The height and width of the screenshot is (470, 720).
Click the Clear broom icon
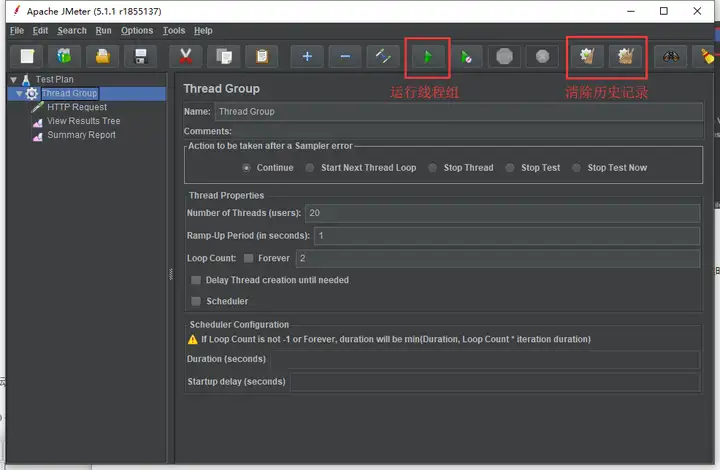[x=587, y=56]
